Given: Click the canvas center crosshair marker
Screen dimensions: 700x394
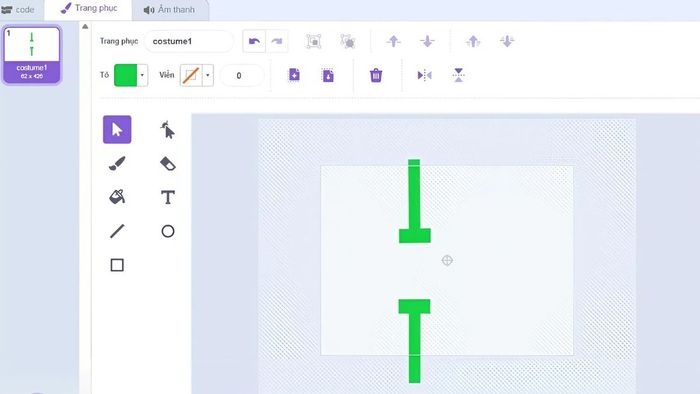Looking at the screenshot, I should pyautogui.click(x=447, y=261).
